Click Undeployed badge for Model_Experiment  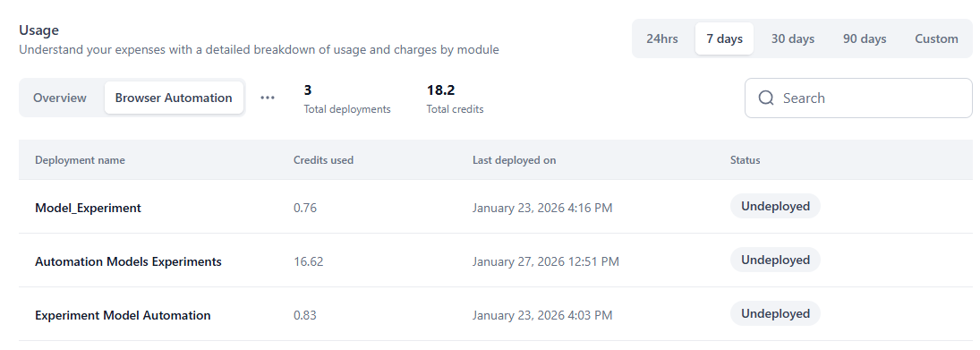(775, 206)
